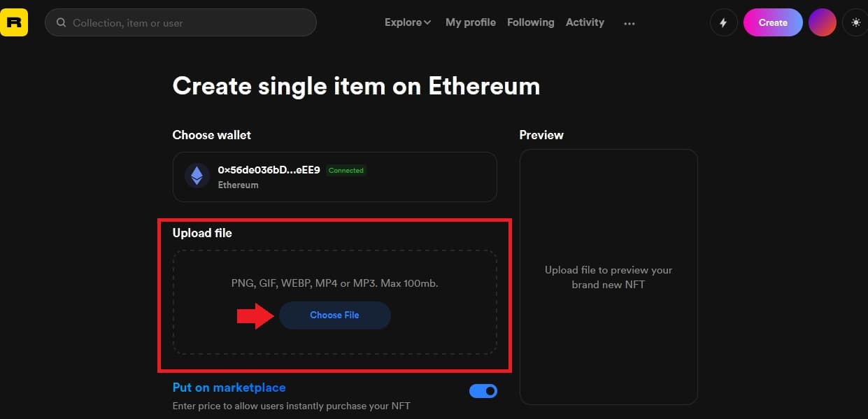Select the connected Ethereum wallet card
The width and height of the screenshot is (868, 419).
(x=335, y=177)
